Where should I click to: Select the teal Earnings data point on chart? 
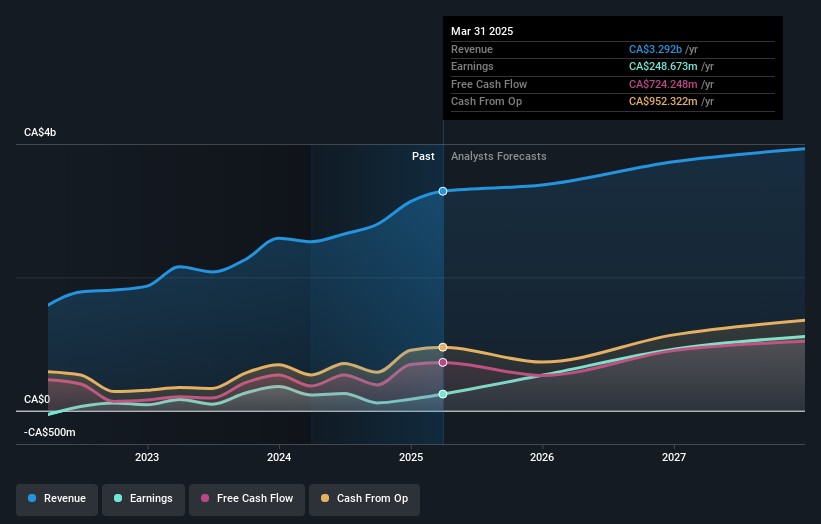click(x=443, y=394)
